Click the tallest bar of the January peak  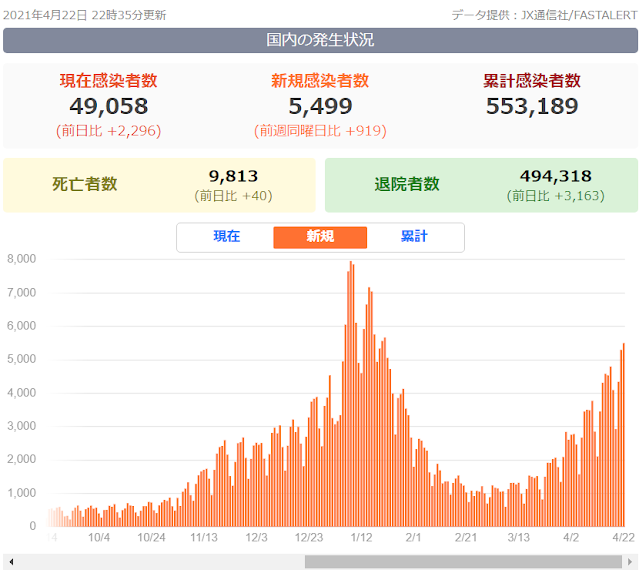pos(350,394)
